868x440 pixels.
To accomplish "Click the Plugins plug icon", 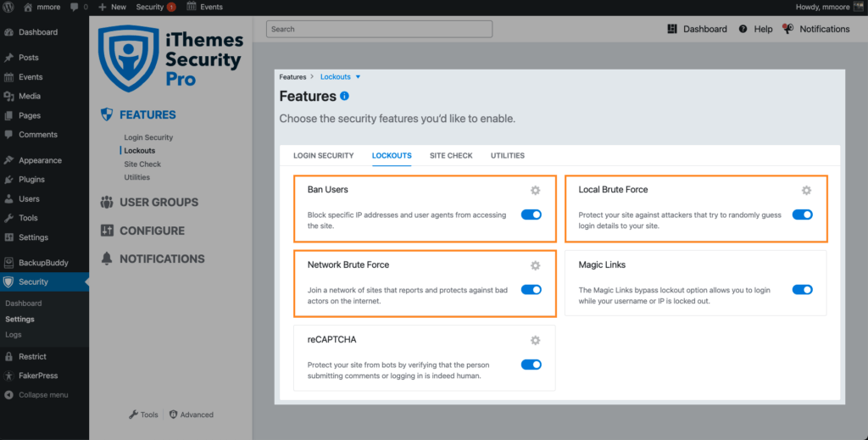I will pos(8,180).
